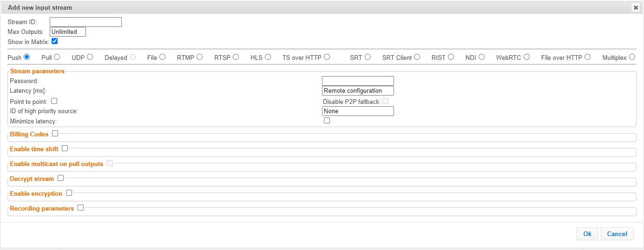Click the Max Outputs field
The width and height of the screenshot is (644, 250).
68,32
